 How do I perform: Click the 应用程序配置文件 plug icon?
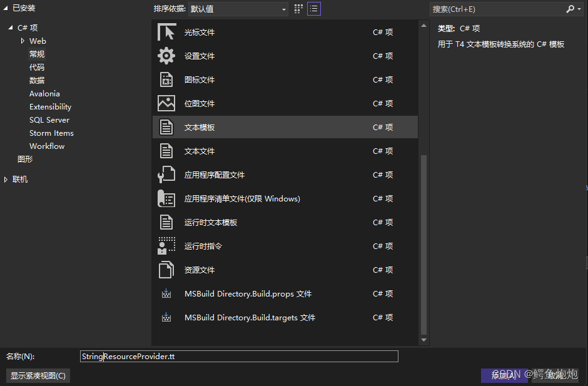pyautogui.click(x=166, y=174)
